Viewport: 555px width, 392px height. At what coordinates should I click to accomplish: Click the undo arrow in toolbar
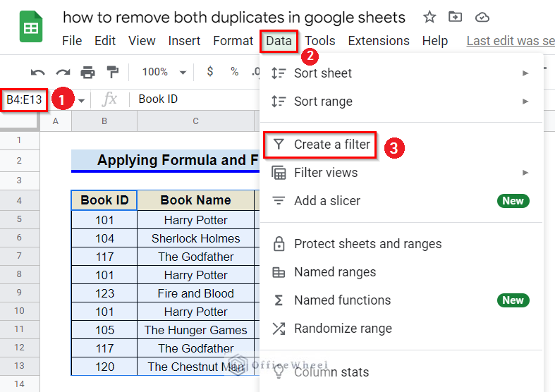click(37, 73)
